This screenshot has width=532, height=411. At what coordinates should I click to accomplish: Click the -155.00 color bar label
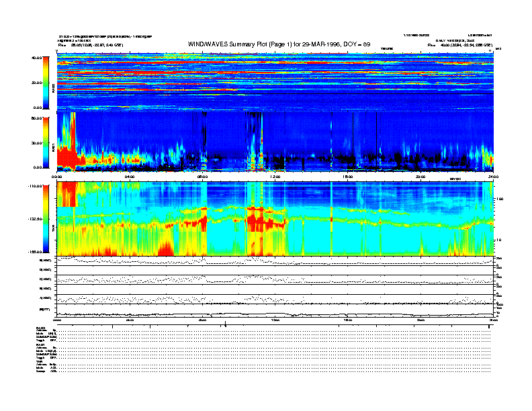point(36,252)
